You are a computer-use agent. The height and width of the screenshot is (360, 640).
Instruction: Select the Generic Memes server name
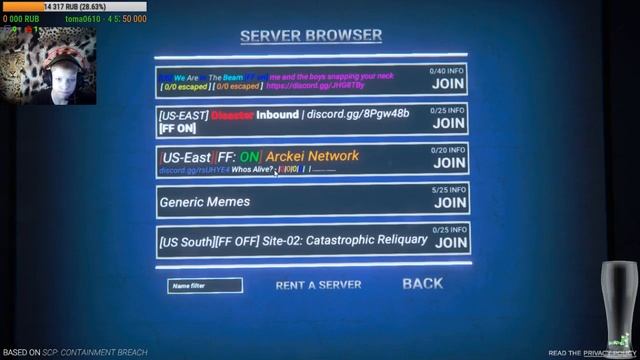(204, 202)
